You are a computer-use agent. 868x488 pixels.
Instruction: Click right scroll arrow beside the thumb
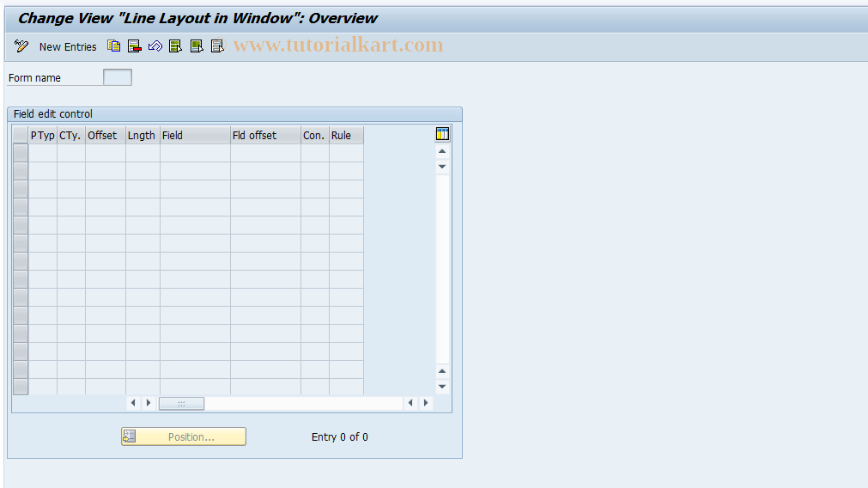point(149,403)
